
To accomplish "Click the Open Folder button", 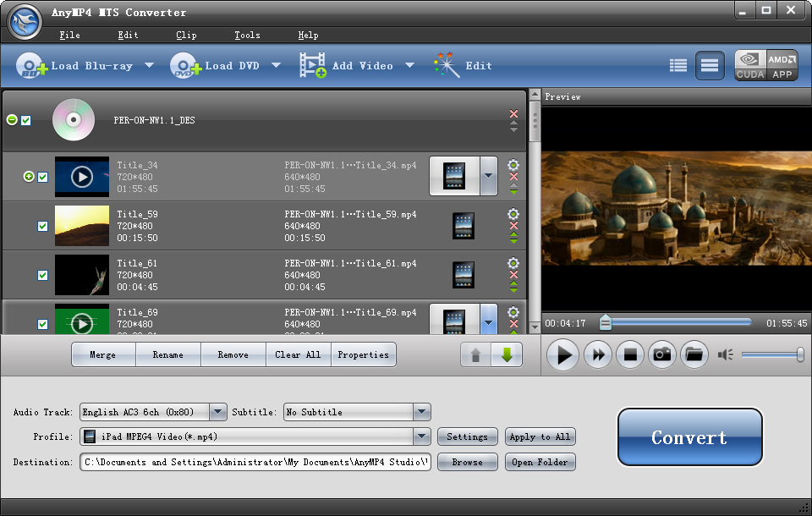I will click(540, 462).
